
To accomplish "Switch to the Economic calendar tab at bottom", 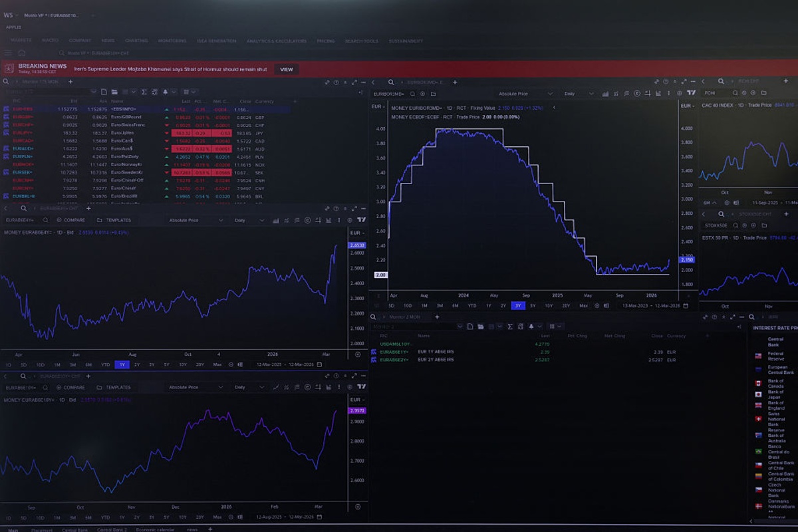I will coord(156,530).
